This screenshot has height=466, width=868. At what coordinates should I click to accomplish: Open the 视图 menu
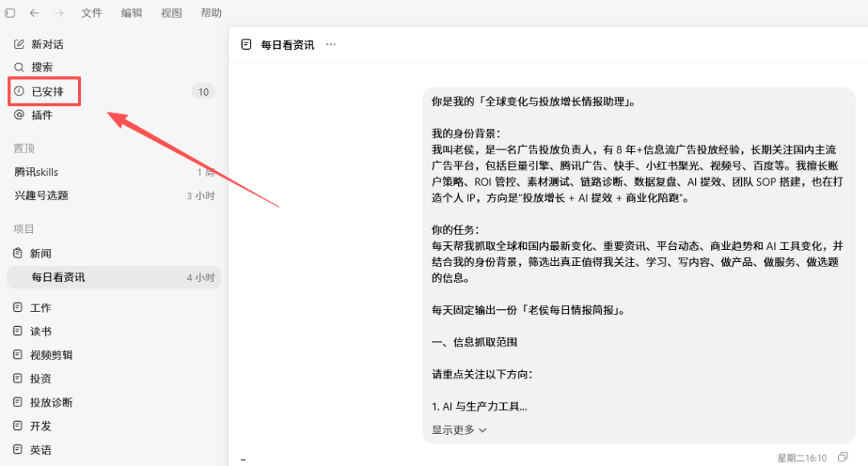[x=171, y=13]
